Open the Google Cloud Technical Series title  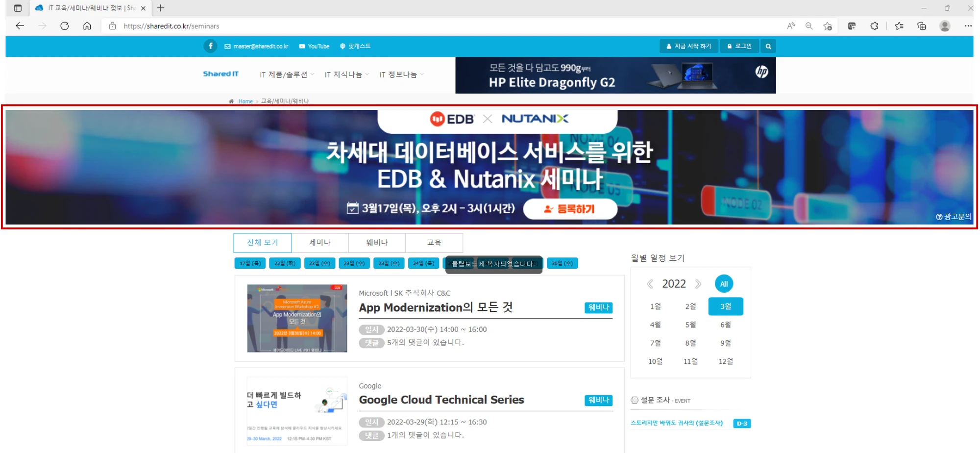click(441, 400)
